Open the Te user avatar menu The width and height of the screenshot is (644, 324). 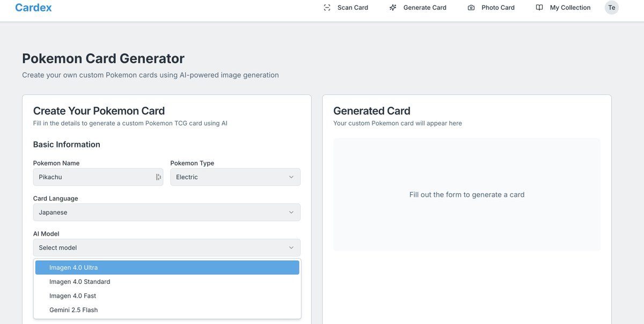(611, 8)
